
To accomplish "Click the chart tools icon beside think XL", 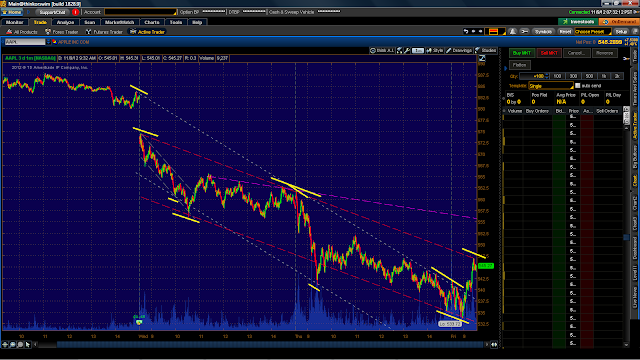I will click(399, 51).
